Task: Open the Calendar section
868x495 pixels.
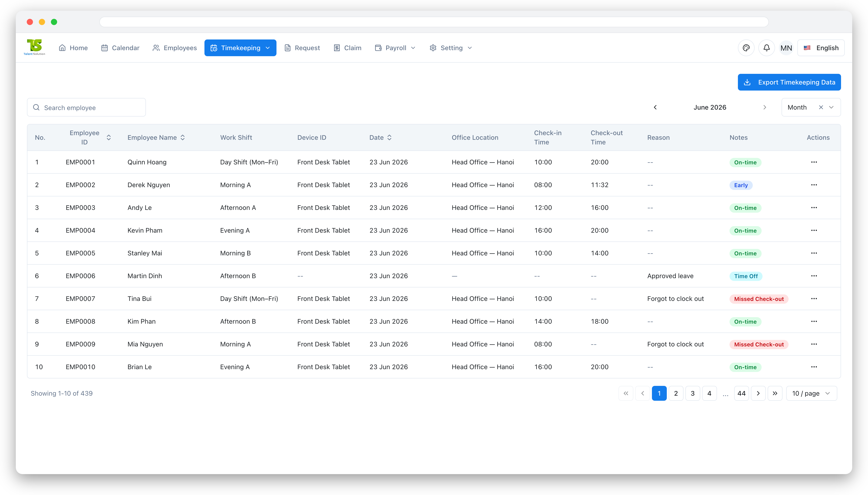Action: coord(120,48)
